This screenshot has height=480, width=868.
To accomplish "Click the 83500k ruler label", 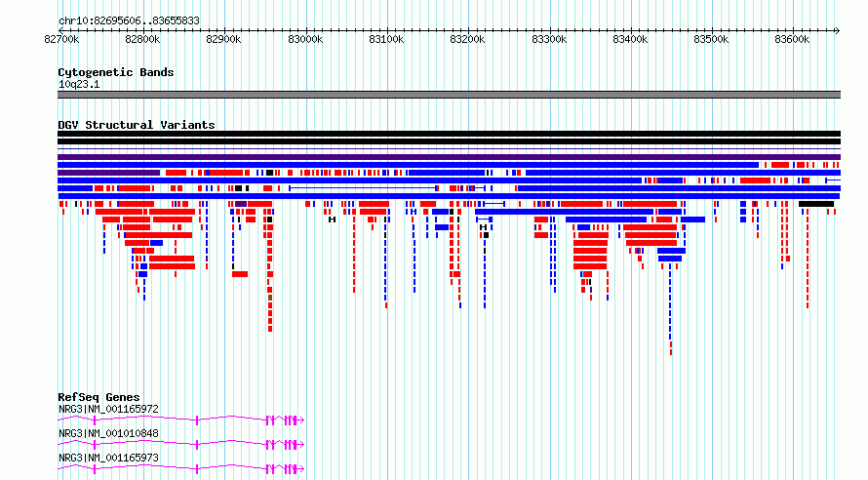I will (711, 40).
